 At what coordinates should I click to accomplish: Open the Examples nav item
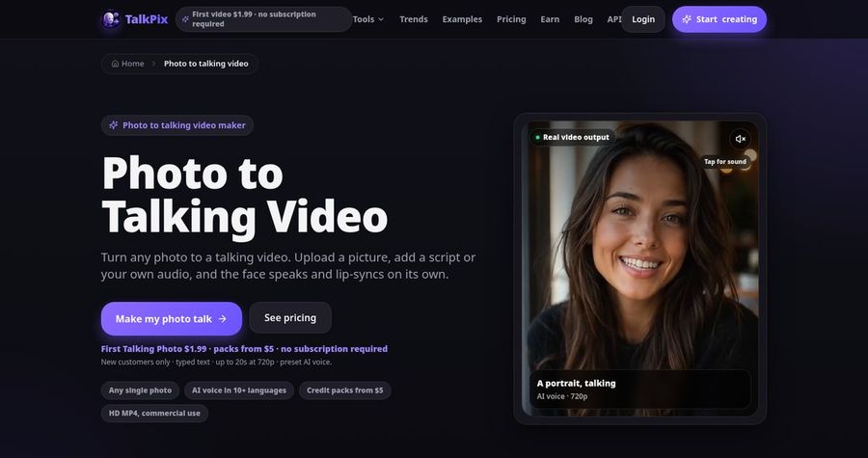point(462,19)
